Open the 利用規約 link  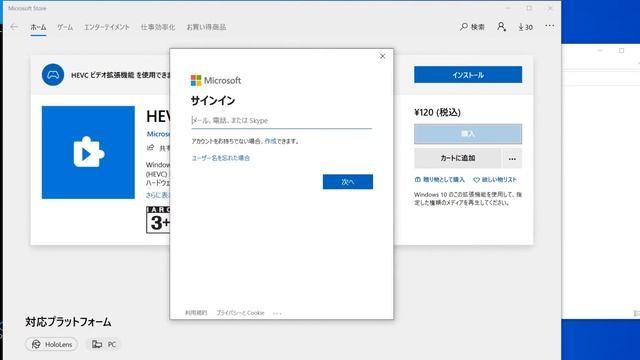click(x=196, y=313)
